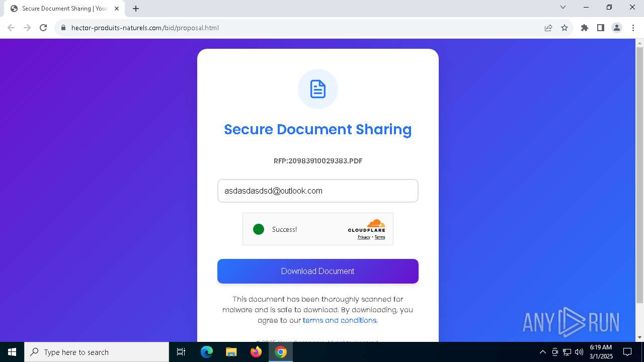This screenshot has height=362, width=644.
Task: Open the Chrome three-dot menu
Action: [x=633, y=28]
